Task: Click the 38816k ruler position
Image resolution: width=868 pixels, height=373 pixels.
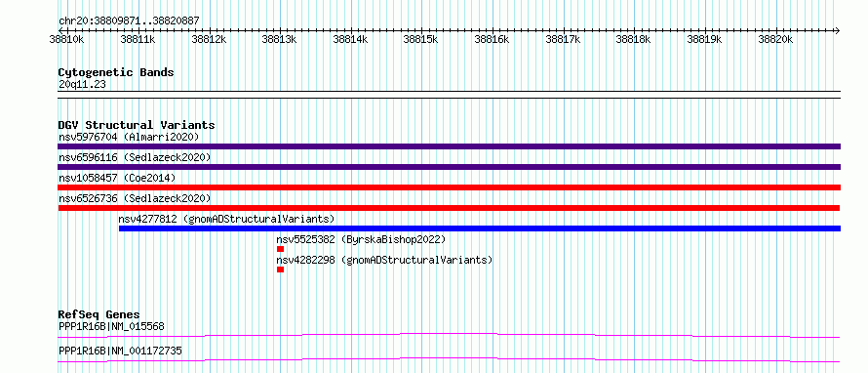Action: click(x=493, y=39)
